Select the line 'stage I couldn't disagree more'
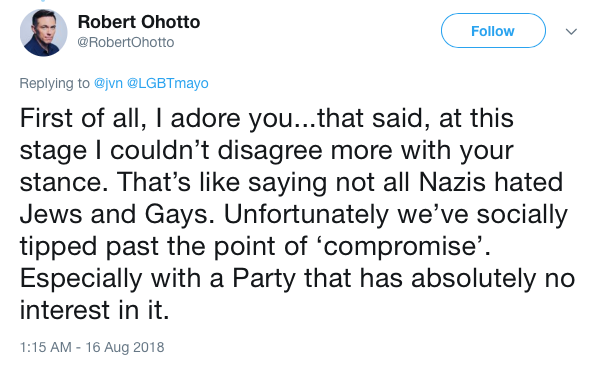 click(x=266, y=151)
